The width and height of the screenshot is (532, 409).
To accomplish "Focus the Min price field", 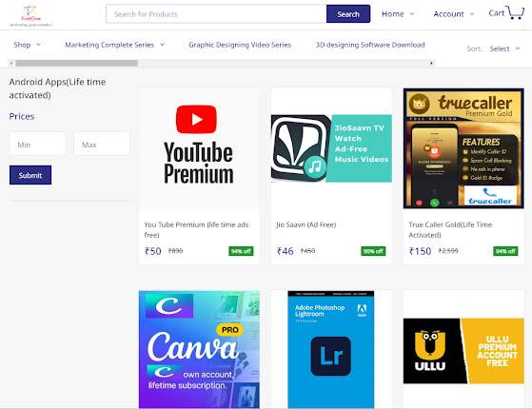I will coord(38,144).
